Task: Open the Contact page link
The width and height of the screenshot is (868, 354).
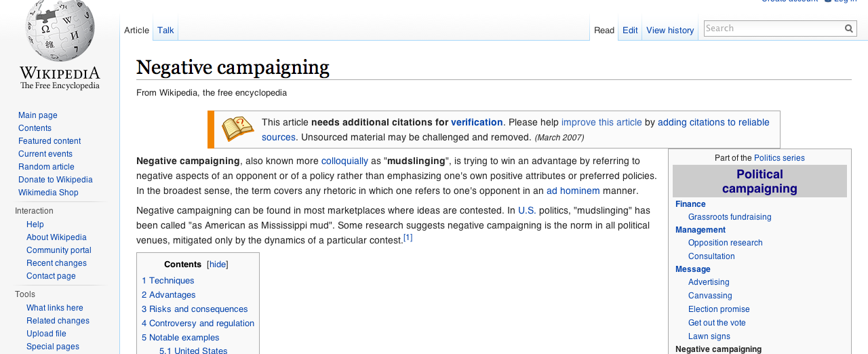Action: [x=51, y=276]
